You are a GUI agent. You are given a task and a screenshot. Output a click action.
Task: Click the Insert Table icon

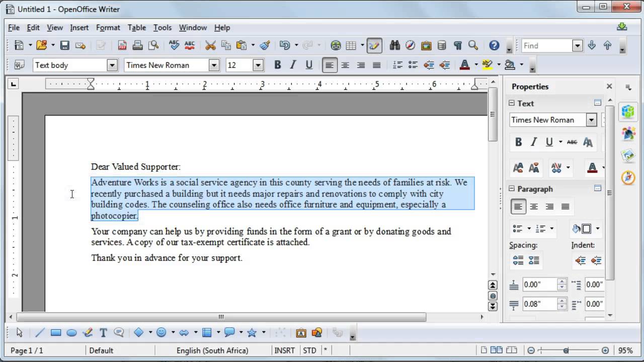(351, 46)
